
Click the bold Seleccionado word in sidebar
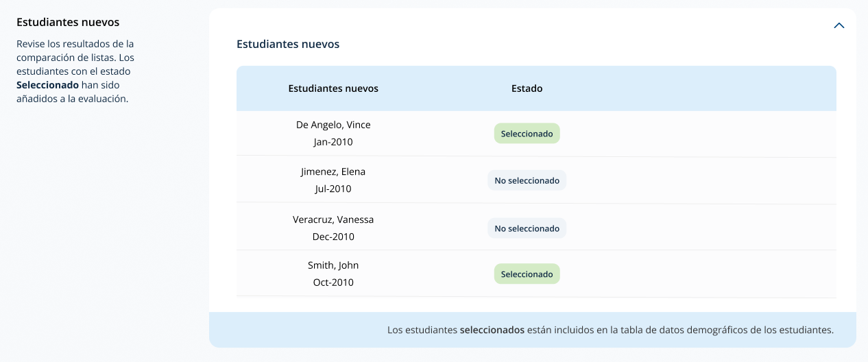click(x=47, y=85)
